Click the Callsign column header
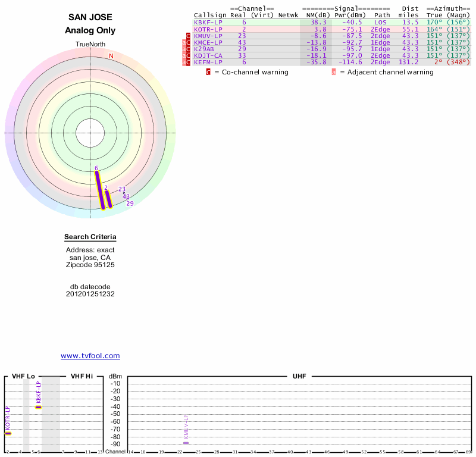The image size is (476, 457). pos(210,15)
